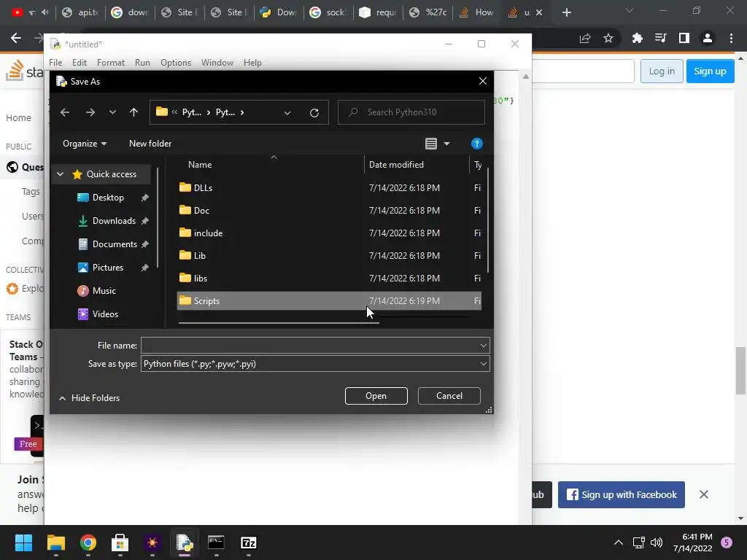Viewport: 747px width, 560px height.
Task: Select the libs folder
Action: (x=329, y=278)
